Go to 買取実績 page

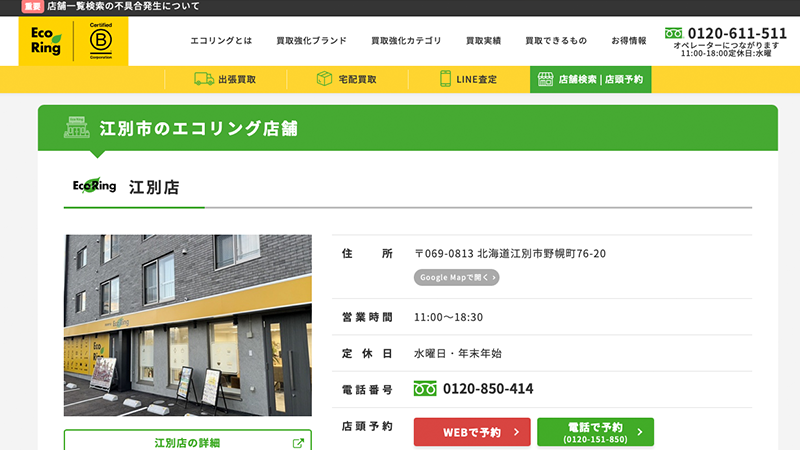pyautogui.click(x=483, y=42)
